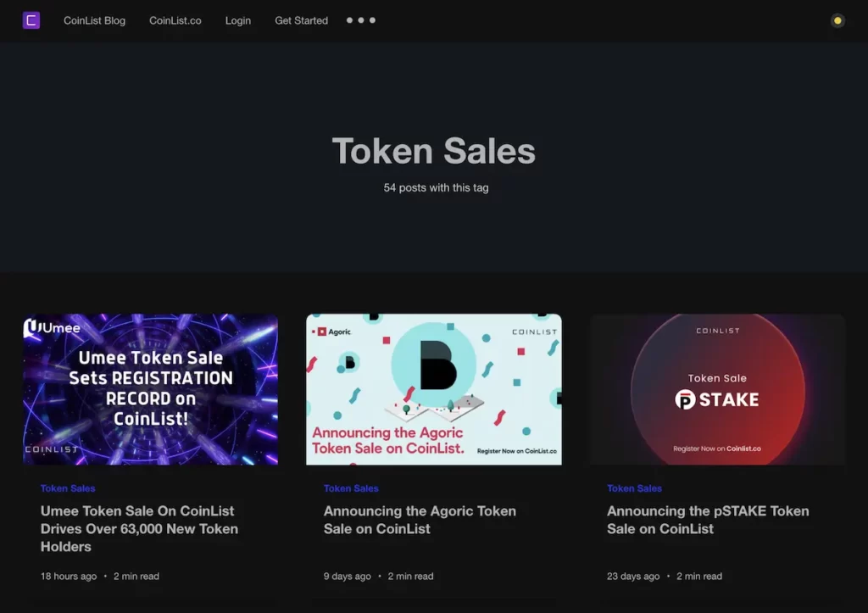Viewport: 868px width, 613px height.
Task: Open the Umee Token Sale thumbnail
Action: (151, 389)
